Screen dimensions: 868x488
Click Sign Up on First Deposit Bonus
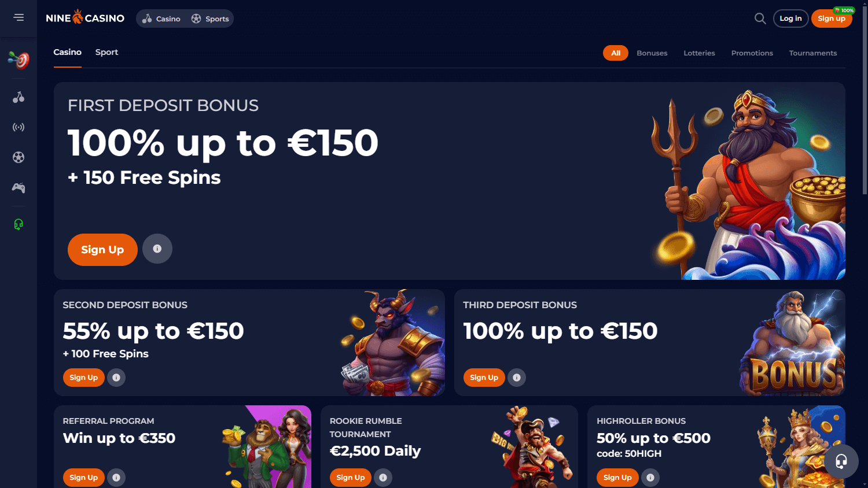coord(102,250)
